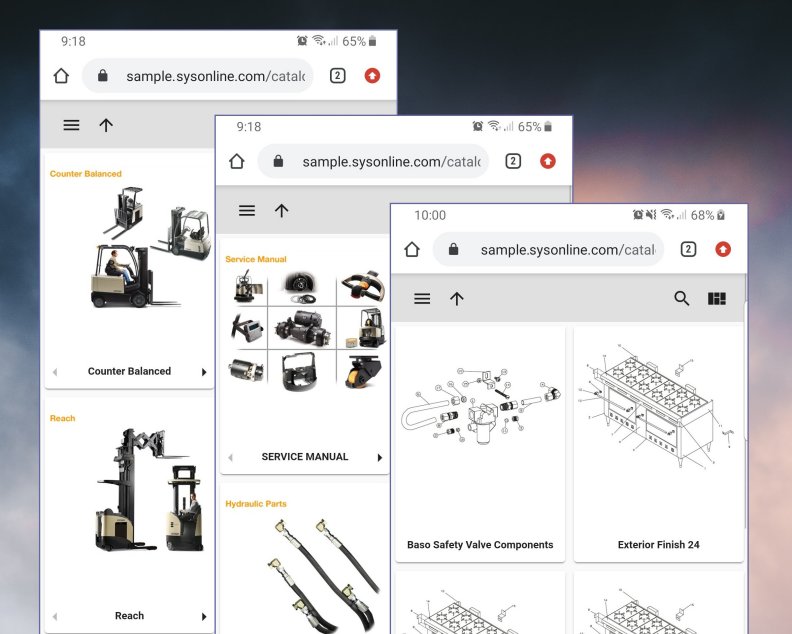Go to next item on Reach card

(x=204, y=617)
